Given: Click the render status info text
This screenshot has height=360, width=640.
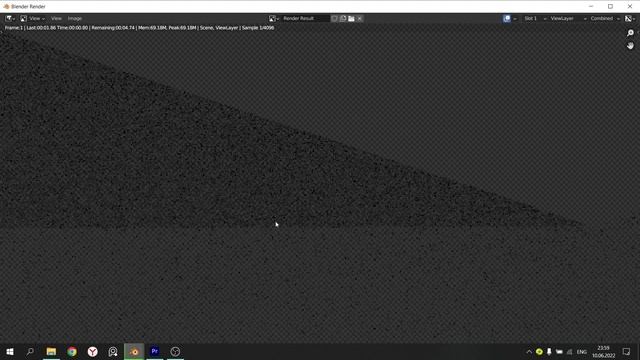Looking at the screenshot, I should click(x=139, y=28).
